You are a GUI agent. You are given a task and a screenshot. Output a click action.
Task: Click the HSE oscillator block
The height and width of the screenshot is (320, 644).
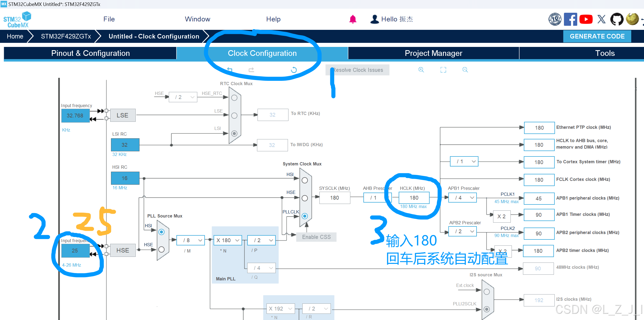coord(123,250)
